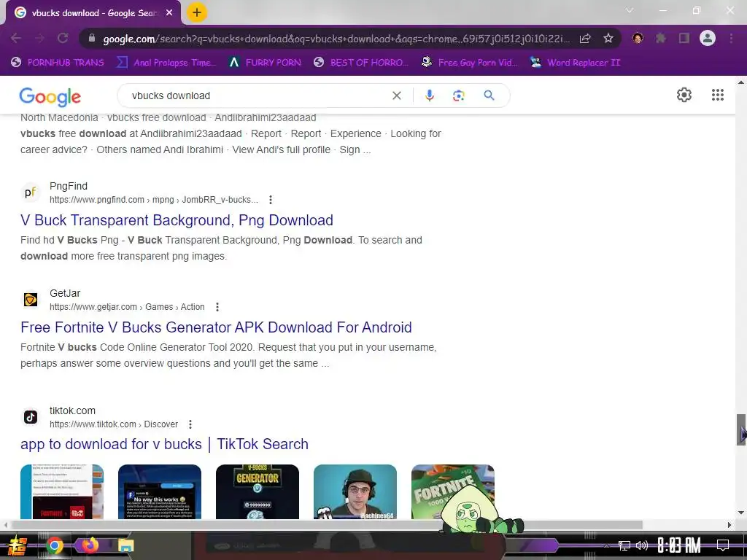Click the 8:03 AM taskbar clock

click(679, 545)
